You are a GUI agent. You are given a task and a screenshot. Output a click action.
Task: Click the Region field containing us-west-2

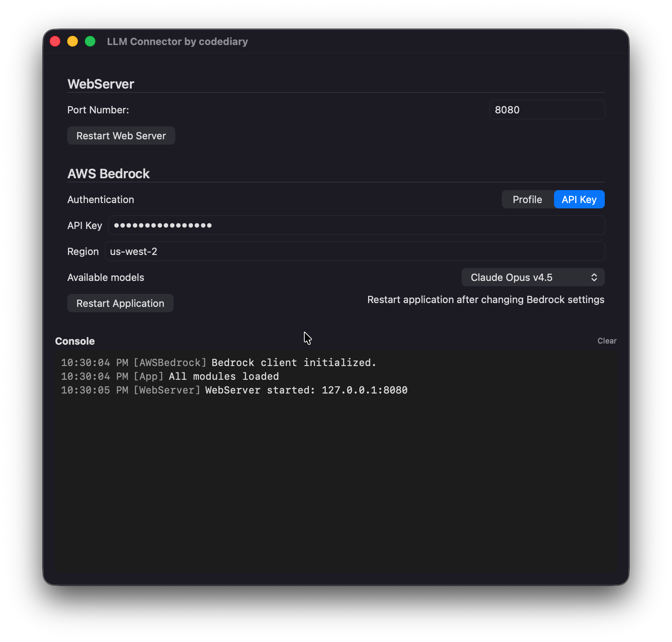coord(354,252)
